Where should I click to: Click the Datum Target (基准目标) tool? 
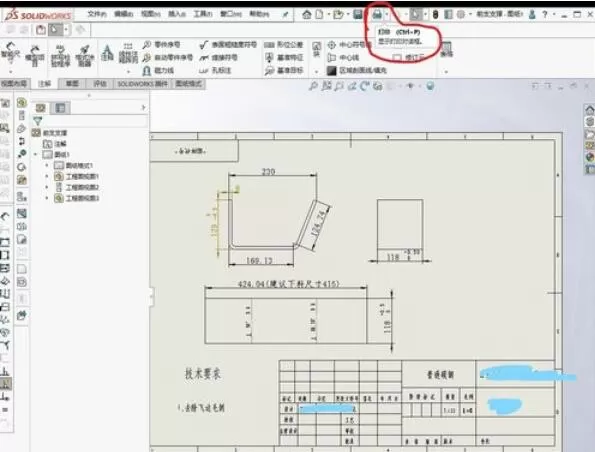284,71
